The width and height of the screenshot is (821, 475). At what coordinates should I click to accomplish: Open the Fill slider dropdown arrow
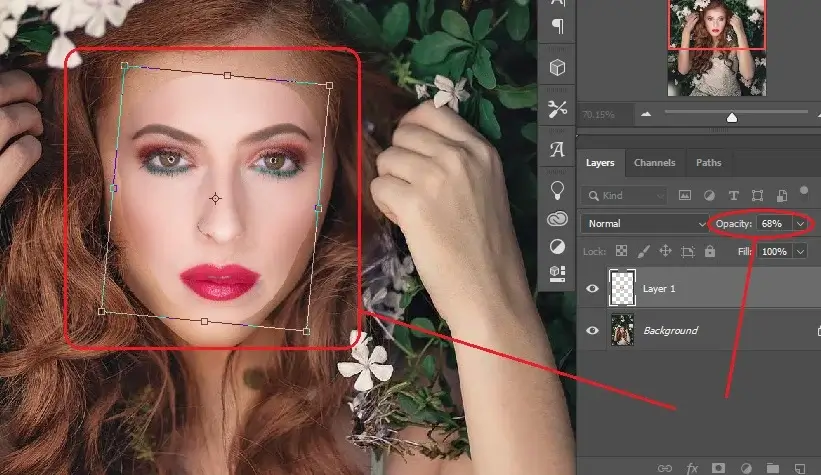click(x=800, y=251)
